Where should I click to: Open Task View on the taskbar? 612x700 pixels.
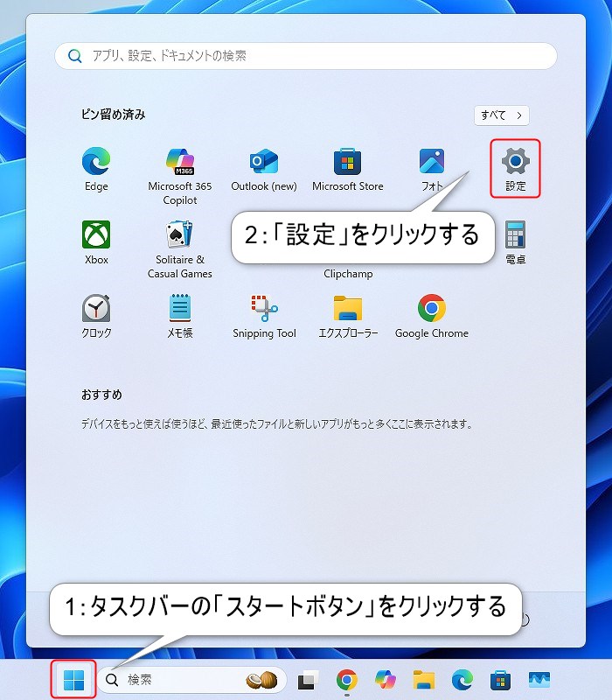coord(308,680)
